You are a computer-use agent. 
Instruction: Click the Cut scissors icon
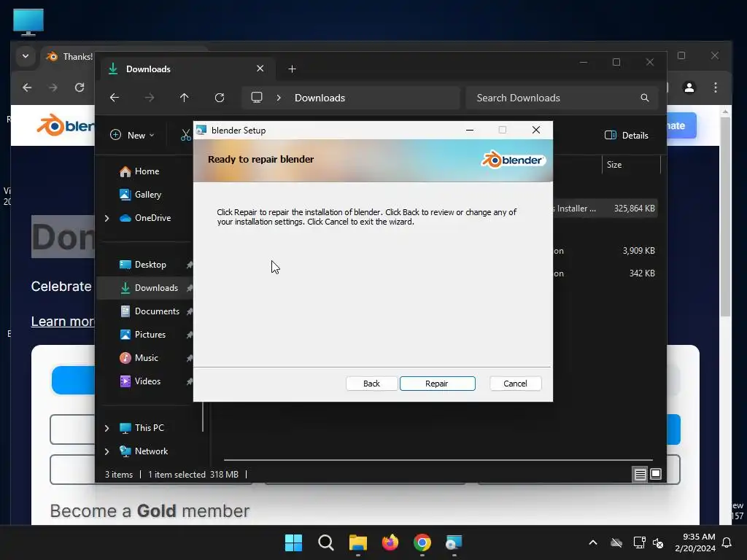[x=186, y=135]
